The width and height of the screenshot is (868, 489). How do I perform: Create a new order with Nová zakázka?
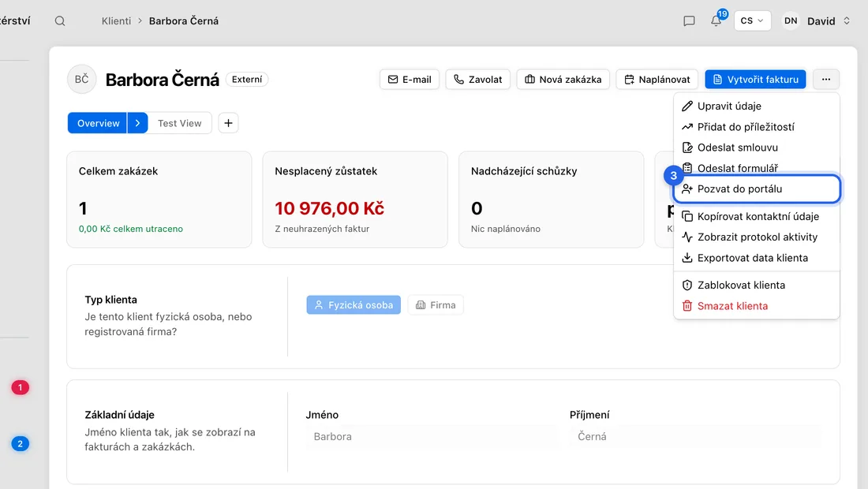click(x=563, y=79)
